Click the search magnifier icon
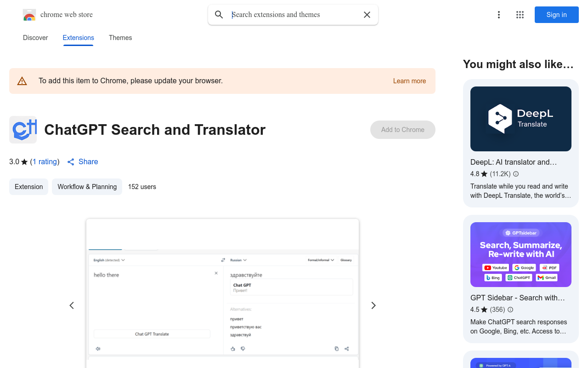Viewport: 588px width, 368px height. 219,15
